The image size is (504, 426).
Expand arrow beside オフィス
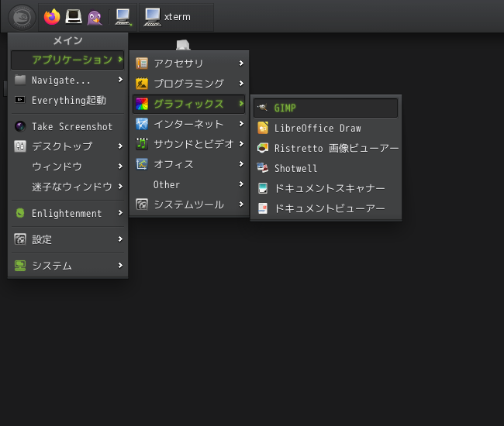click(x=241, y=164)
